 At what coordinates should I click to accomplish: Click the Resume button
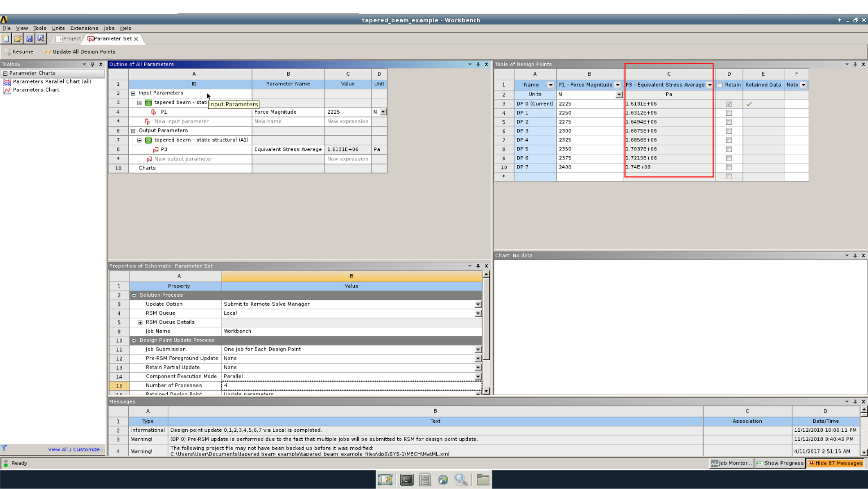[x=19, y=51]
